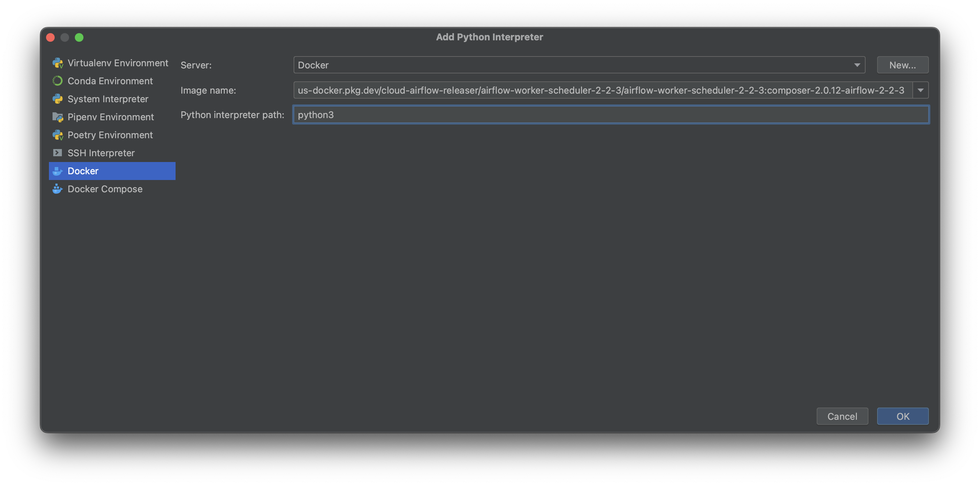Switch to Conda Environment option
980x486 pixels.
[x=110, y=81]
